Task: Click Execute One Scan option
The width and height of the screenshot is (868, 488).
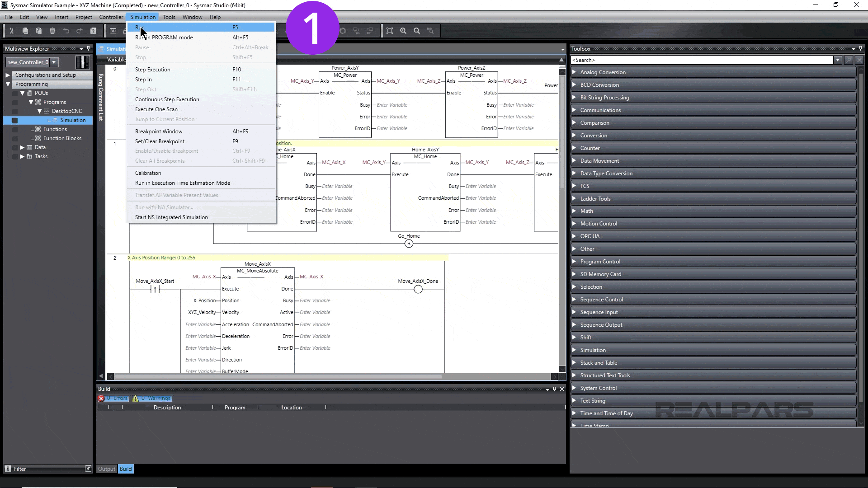Action: point(156,109)
